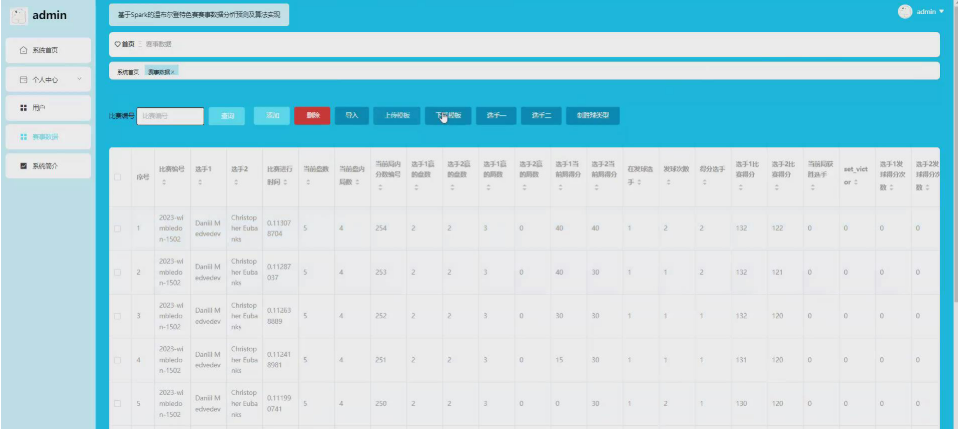
Task: Click the admin logo image in the sidebar
Action: (18, 16)
